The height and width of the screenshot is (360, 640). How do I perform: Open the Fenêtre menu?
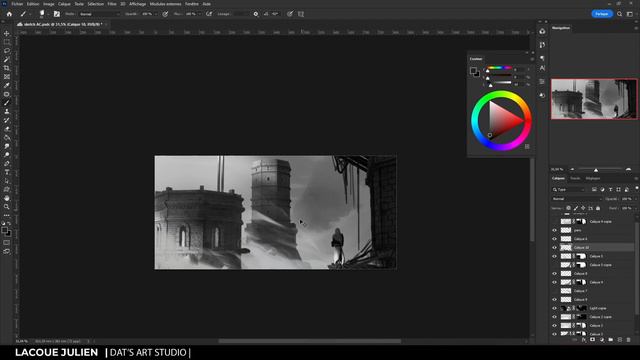tap(192, 4)
